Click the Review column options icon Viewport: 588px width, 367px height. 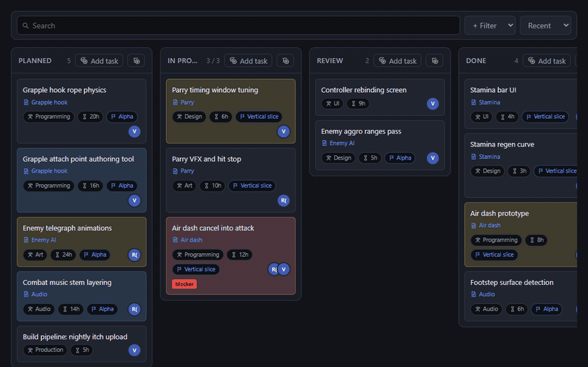click(435, 61)
